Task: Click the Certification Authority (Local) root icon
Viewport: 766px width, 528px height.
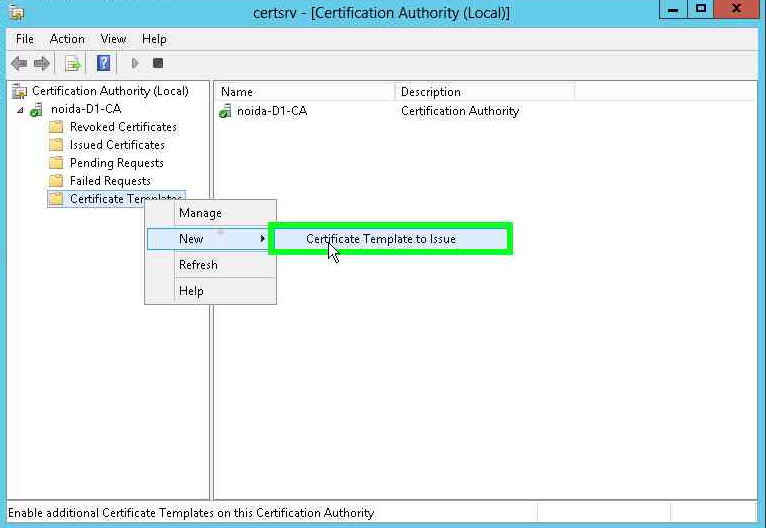Action: point(20,91)
